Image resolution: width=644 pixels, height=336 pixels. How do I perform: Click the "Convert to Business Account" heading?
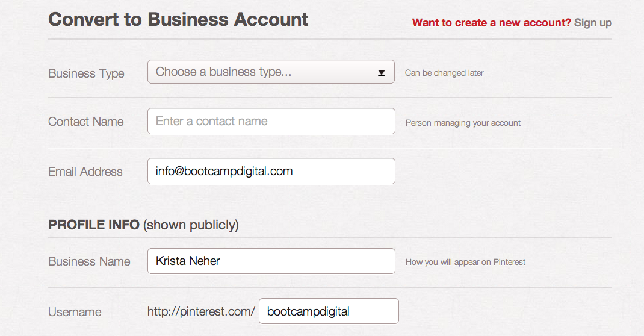coord(178,19)
